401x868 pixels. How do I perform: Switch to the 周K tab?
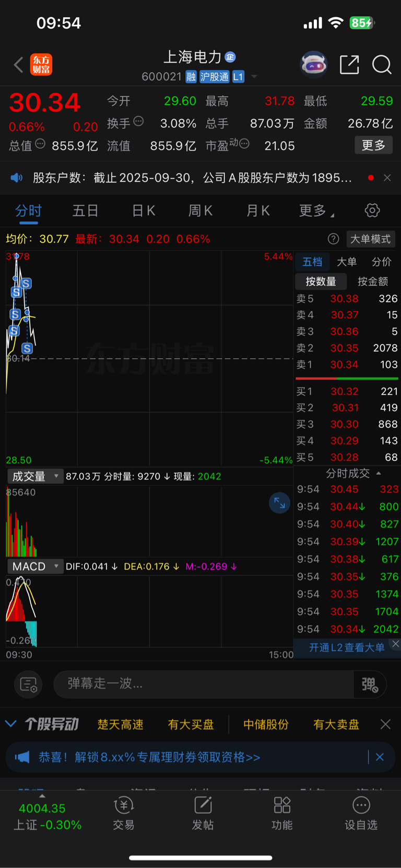point(200,210)
